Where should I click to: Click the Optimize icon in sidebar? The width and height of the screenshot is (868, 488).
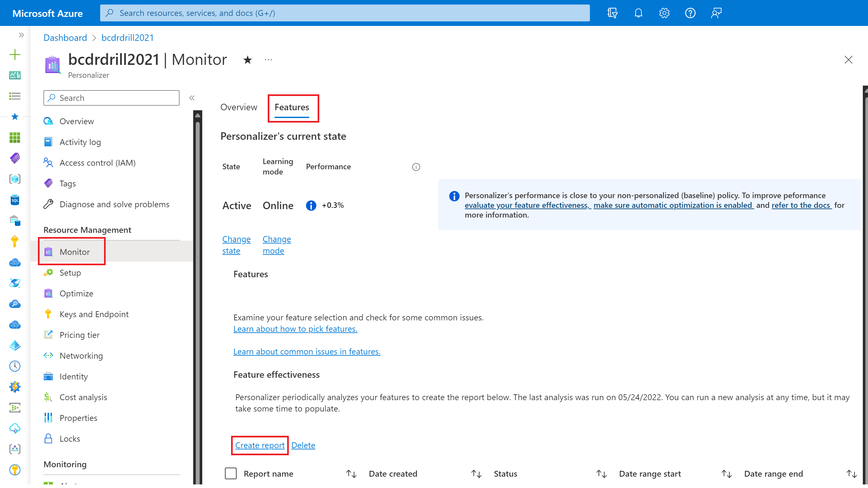(x=49, y=293)
